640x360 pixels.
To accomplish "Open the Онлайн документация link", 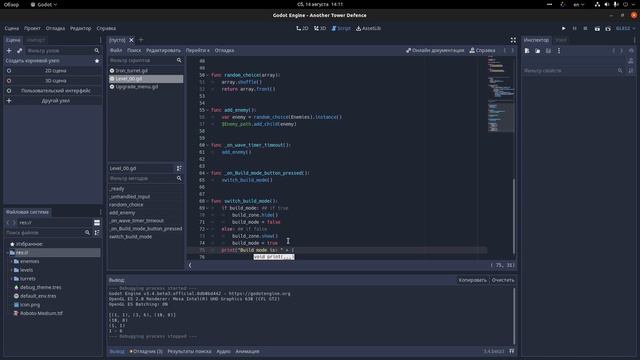I will click(435, 51).
